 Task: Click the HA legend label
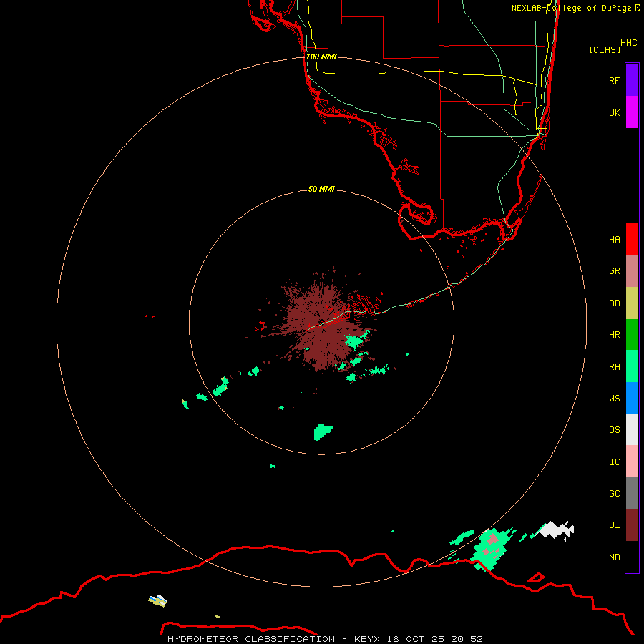click(x=614, y=240)
